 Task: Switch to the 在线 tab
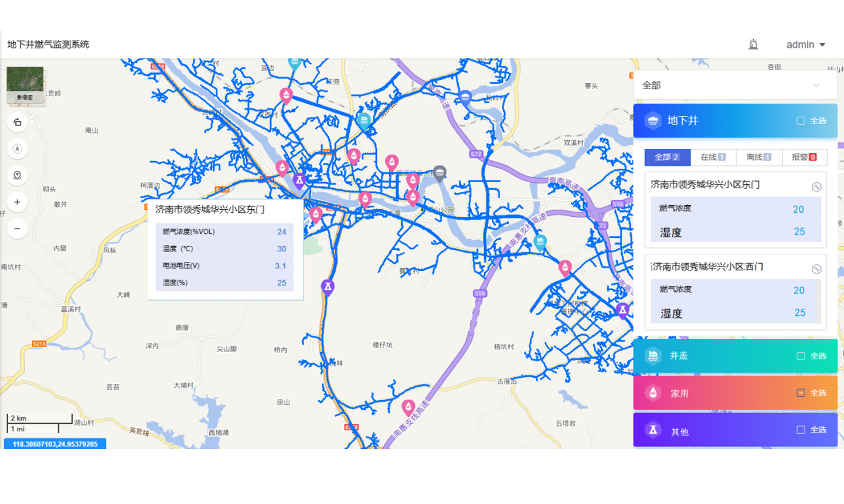tap(713, 157)
